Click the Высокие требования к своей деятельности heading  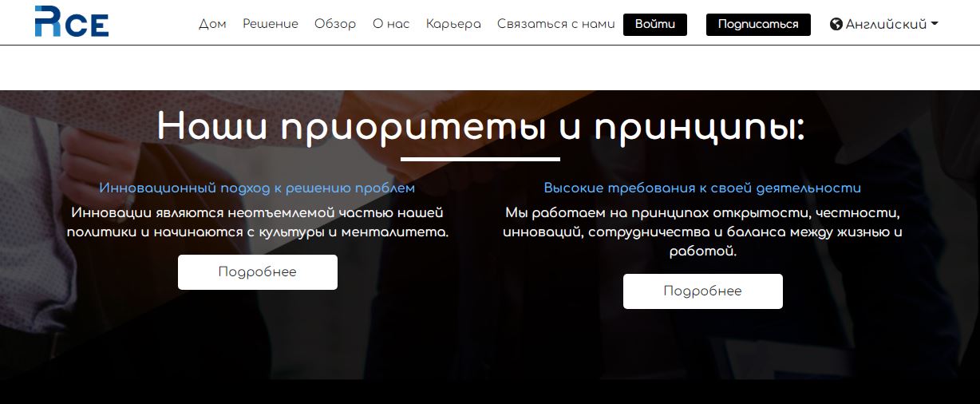702,188
